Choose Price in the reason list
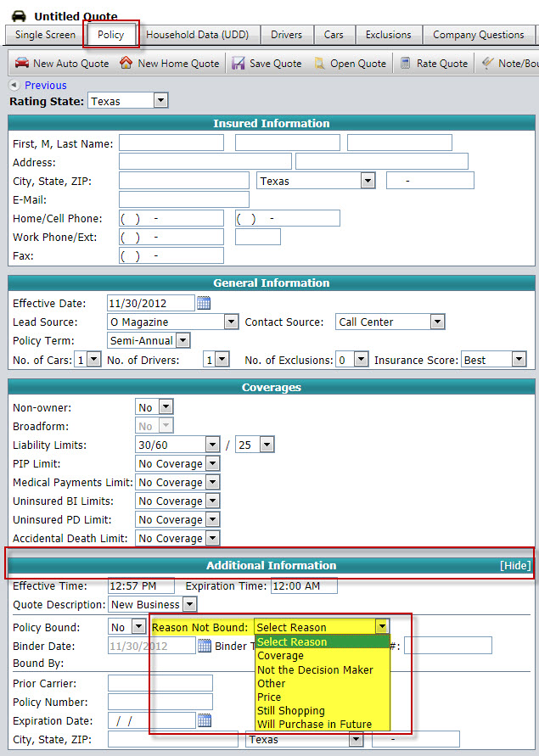Image resolution: width=539 pixels, height=756 pixels. tap(323, 697)
